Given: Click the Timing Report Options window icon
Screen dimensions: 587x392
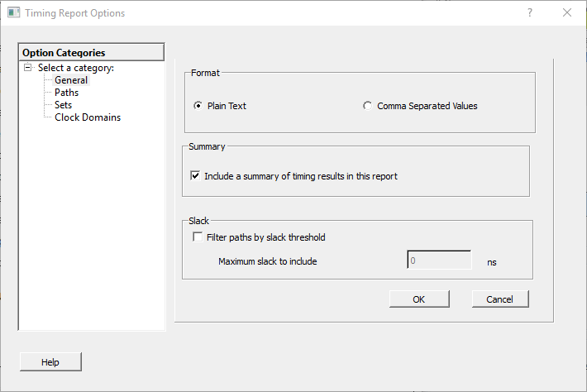Looking at the screenshot, I should (13, 13).
